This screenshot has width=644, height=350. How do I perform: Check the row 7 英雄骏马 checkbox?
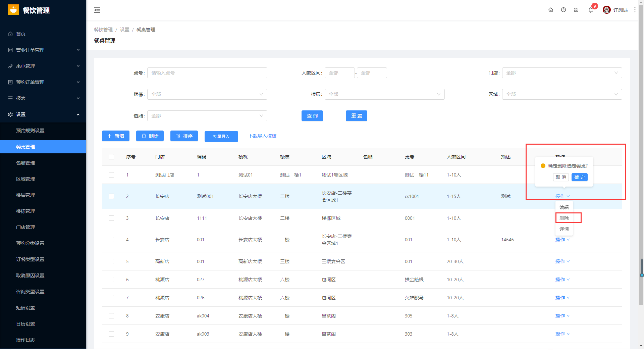click(x=111, y=298)
